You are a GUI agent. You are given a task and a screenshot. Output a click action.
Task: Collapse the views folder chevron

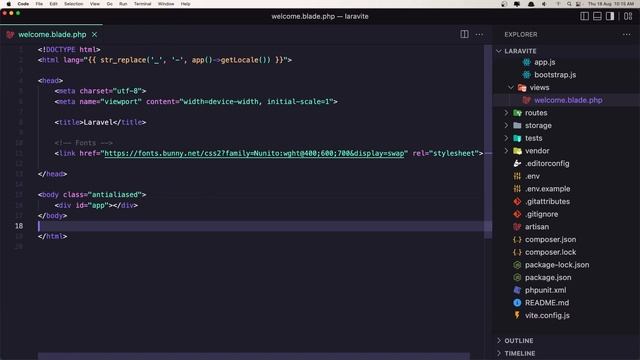pos(511,88)
